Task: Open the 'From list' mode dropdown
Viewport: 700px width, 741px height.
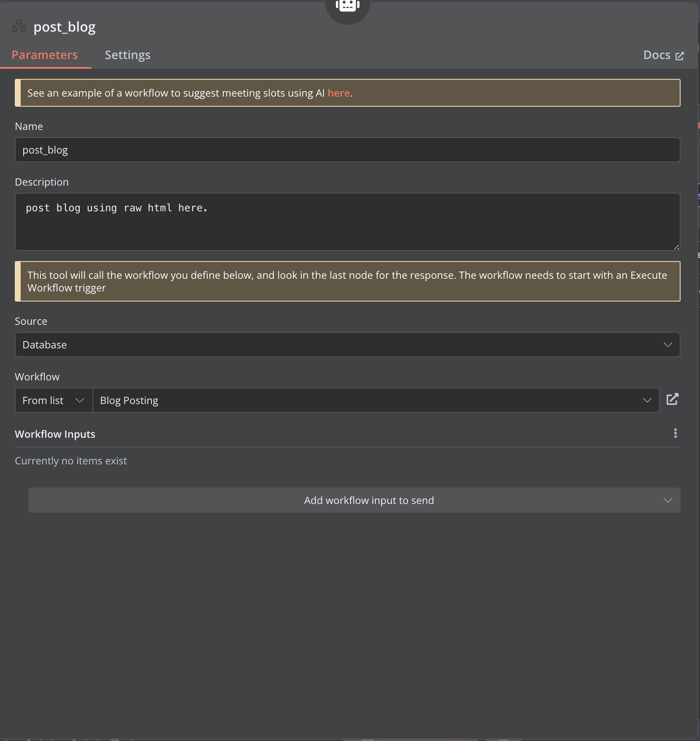Action: [x=54, y=400]
